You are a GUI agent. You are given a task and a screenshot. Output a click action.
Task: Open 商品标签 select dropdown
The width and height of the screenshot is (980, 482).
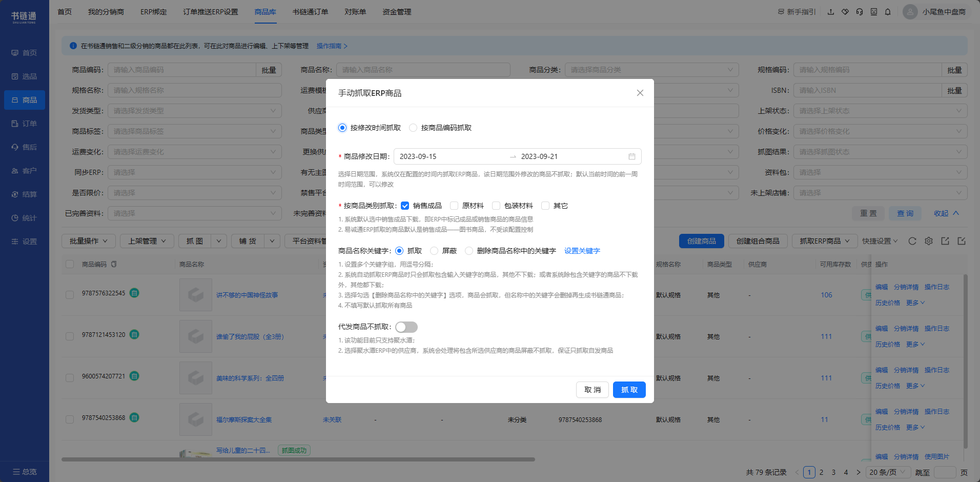195,131
